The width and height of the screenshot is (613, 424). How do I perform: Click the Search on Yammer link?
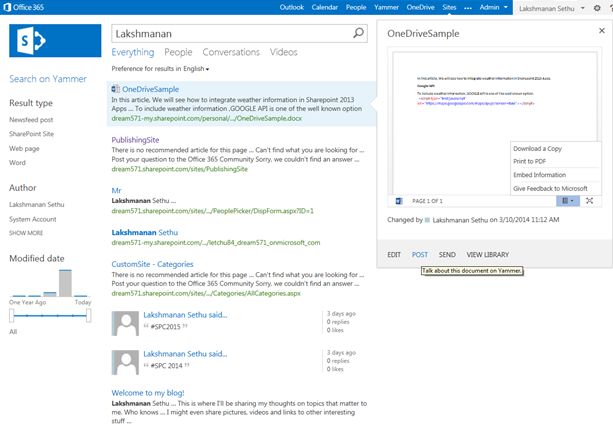pos(48,79)
